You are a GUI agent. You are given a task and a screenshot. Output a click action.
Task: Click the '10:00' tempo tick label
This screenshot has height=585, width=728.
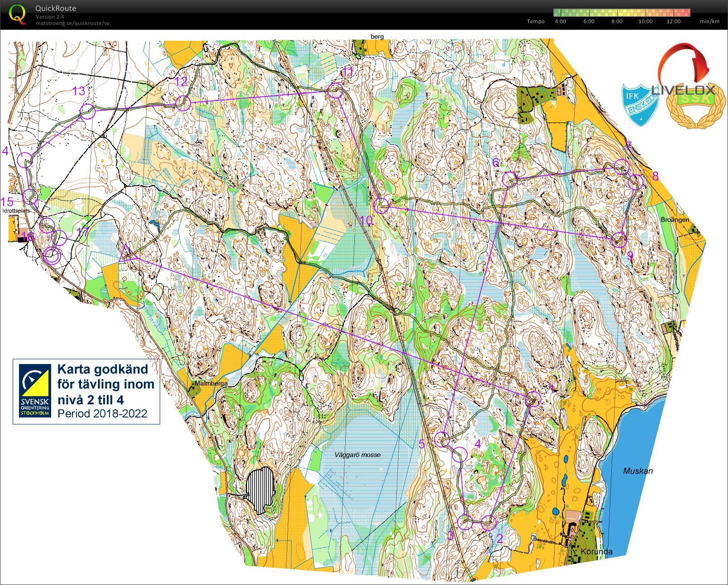[645, 21]
